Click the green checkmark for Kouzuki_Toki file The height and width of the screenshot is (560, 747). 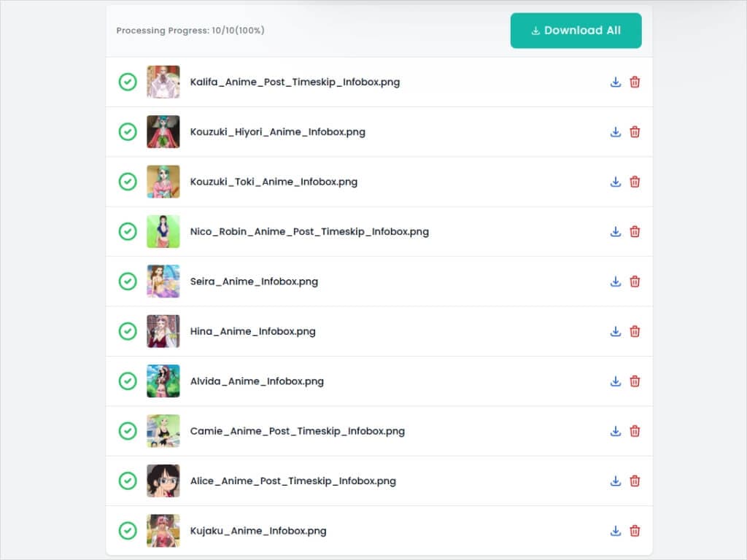[x=128, y=182]
